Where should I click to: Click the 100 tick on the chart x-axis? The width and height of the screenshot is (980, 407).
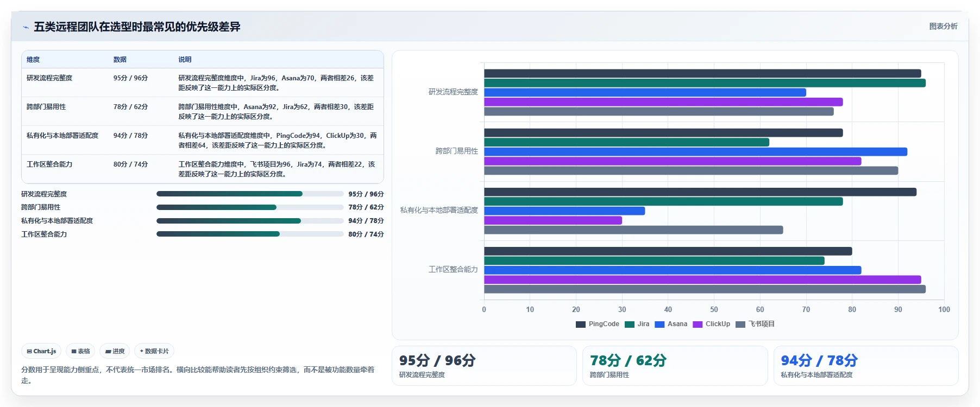pos(944,310)
